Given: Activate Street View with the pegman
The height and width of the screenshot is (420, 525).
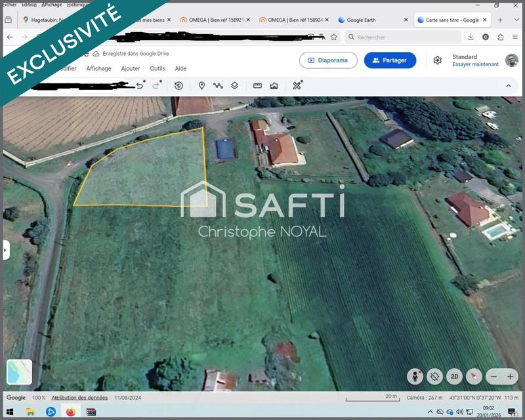Looking at the screenshot, I should (x=415, y=375).
